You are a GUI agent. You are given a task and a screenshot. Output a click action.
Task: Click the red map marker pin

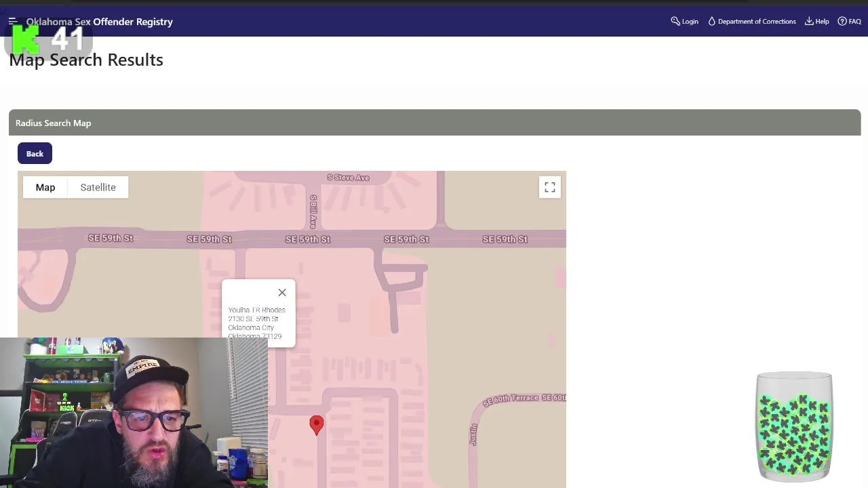pyautogui.click(x=316, y=425)
